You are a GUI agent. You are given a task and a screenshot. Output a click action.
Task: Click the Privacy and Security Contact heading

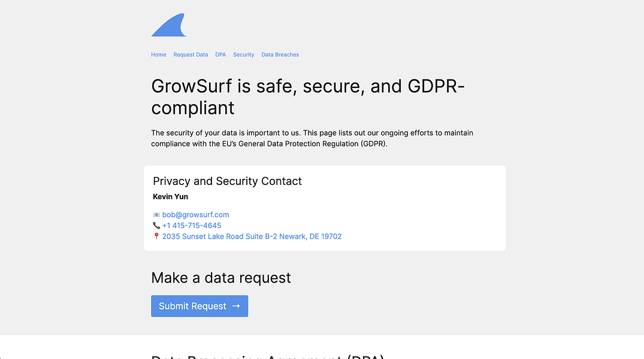pyautogui.click(x=227, y=181)
